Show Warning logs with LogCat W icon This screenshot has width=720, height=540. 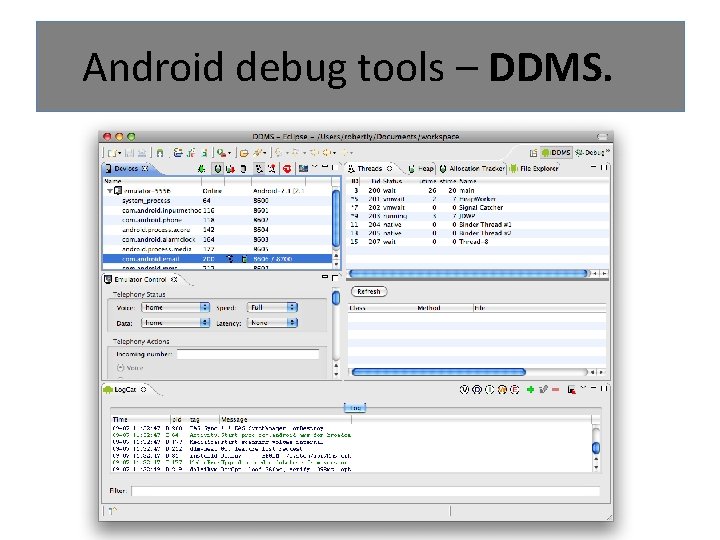coord(502,389)
